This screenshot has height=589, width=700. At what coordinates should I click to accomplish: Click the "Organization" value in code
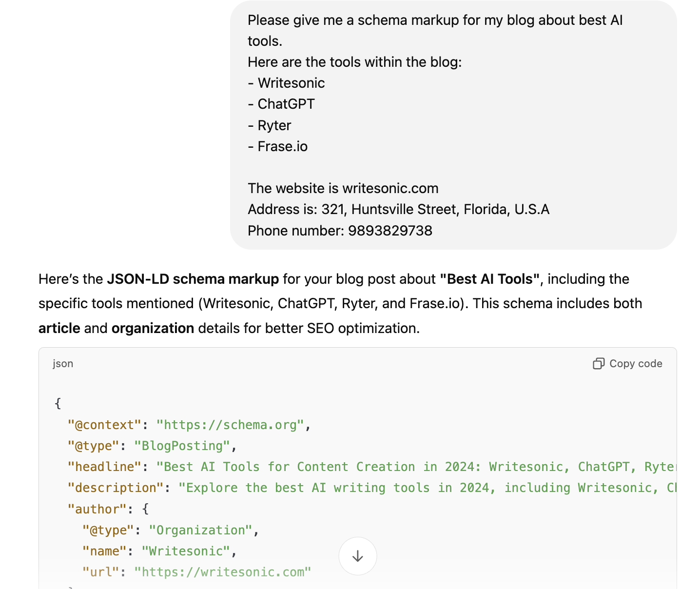coord(200,530)
